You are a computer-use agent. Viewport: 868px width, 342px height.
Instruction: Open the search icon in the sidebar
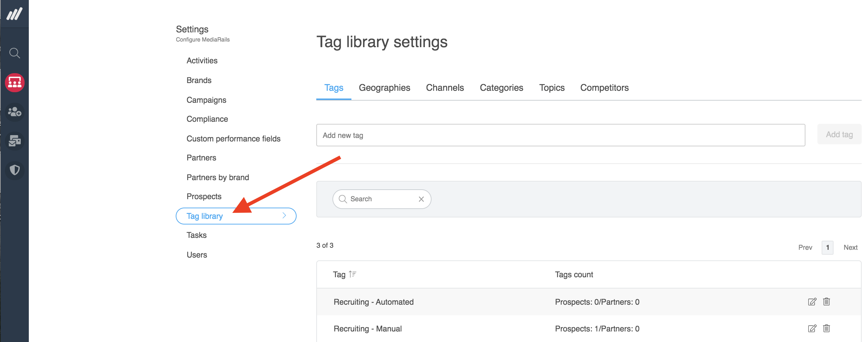[14, 53]
